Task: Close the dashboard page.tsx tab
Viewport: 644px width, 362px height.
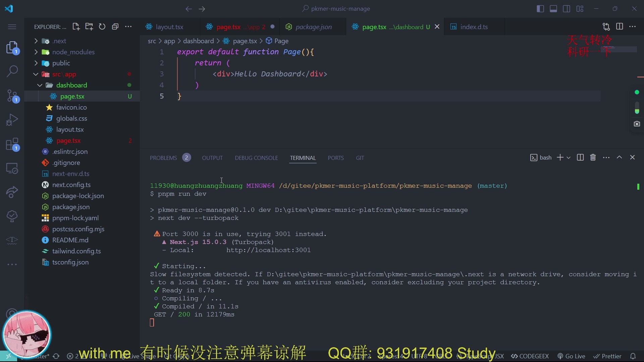Action: [x=437, y=27]
